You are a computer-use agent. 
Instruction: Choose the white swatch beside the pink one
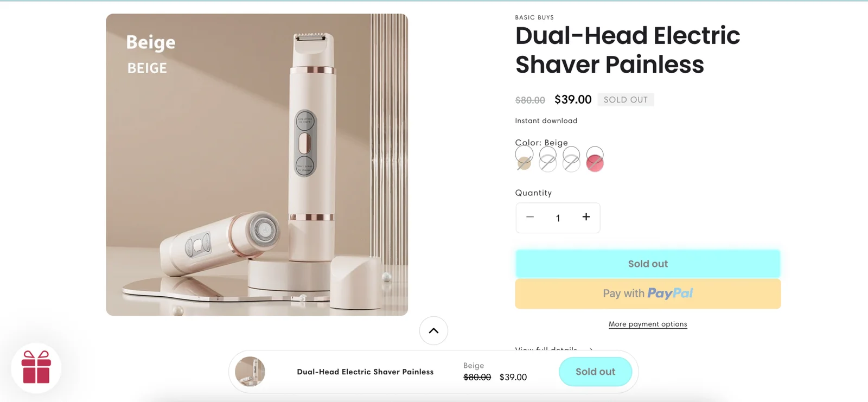tap(571, 159)
